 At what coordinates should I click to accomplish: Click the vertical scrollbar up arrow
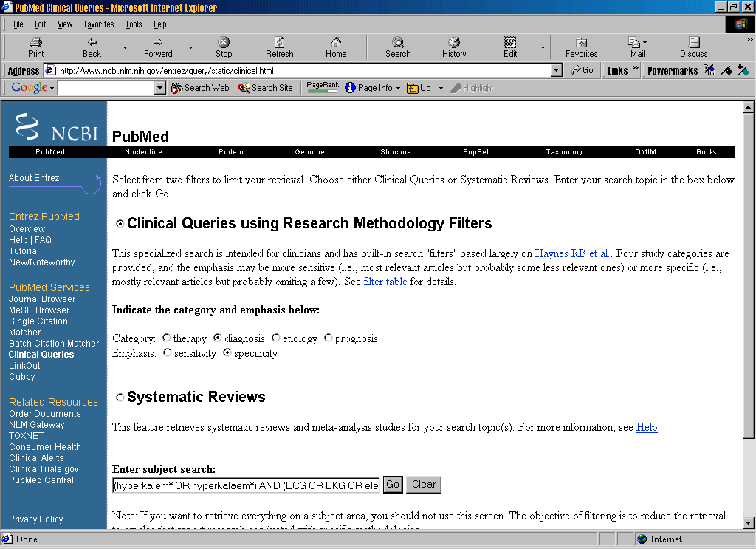[x=749, y=107]
